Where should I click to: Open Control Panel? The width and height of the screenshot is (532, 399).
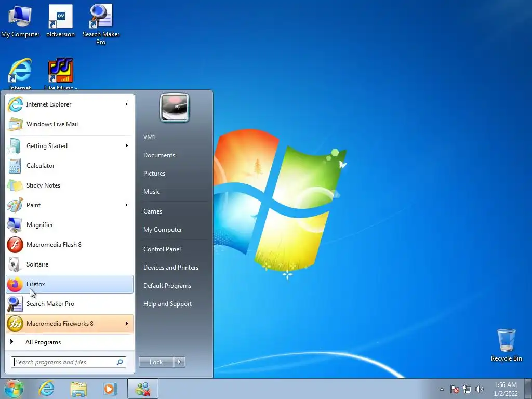pyautogui.click(x=162, y=249)
